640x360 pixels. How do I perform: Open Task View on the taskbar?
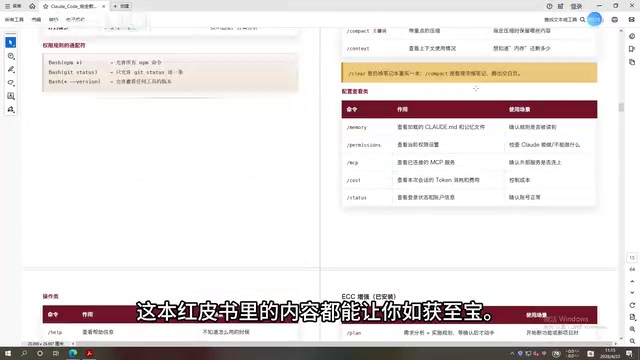click(56, 353)
